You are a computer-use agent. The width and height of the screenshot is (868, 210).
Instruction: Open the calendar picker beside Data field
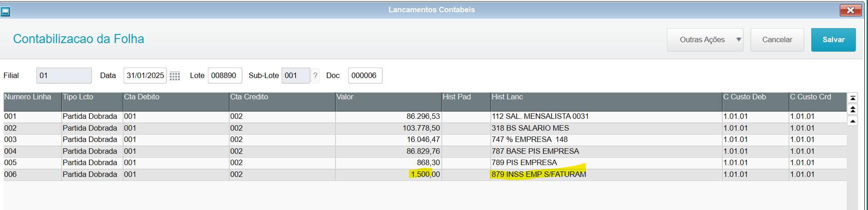tap(175, 76)
